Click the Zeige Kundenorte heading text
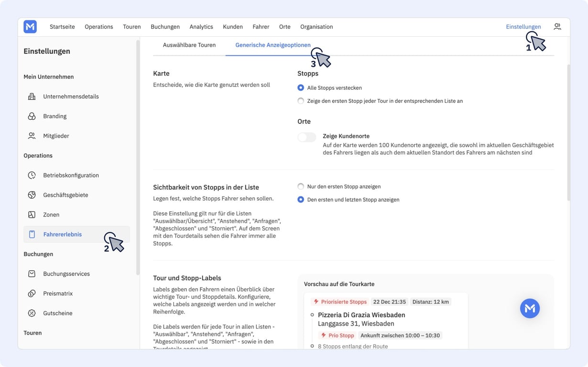 [x=346, y=136]
